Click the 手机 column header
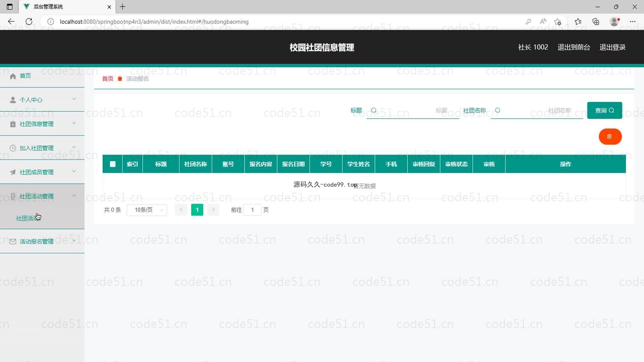The width and height of the screenshot is (644, 362). [391, 164]
